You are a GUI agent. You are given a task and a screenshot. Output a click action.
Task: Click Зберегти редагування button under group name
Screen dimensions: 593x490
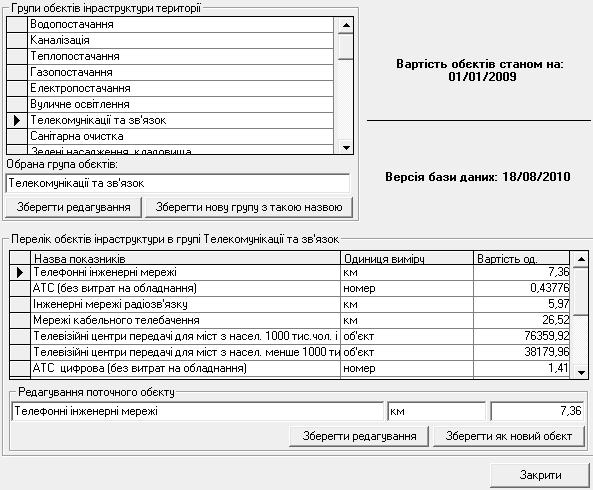pyautogui.click(x=73, y=207)
